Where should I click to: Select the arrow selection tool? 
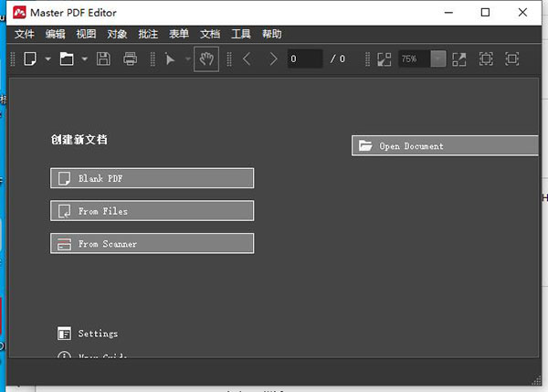170,59
